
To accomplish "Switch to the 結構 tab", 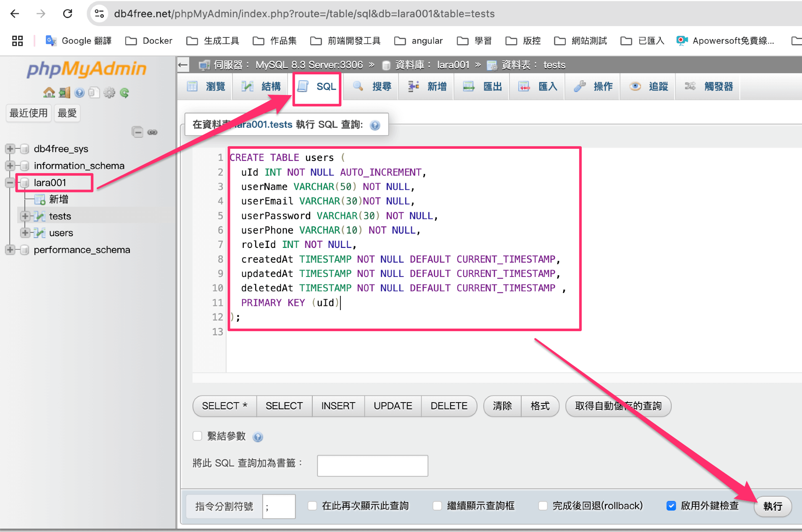I will [x=261, y=87].
